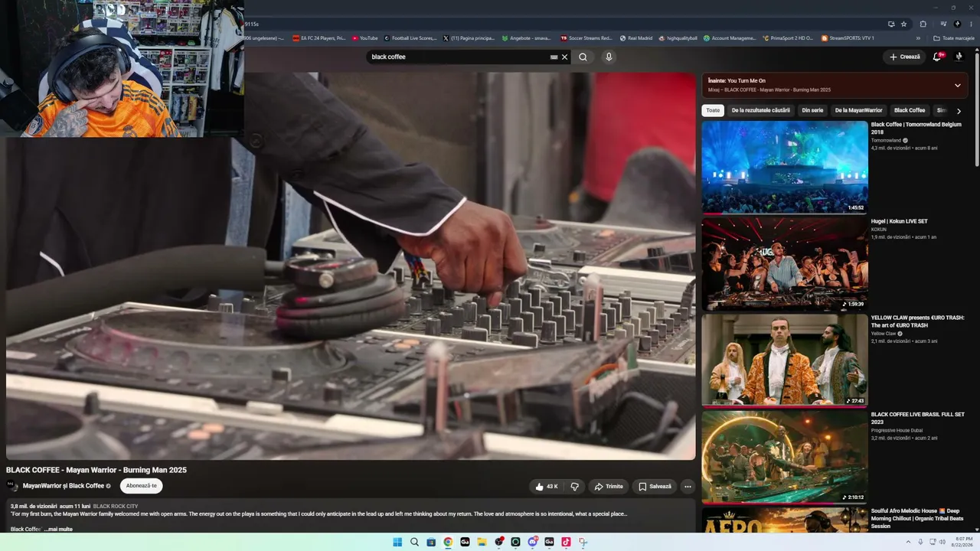Open the install/cast icon in address bar

[891, 24]
